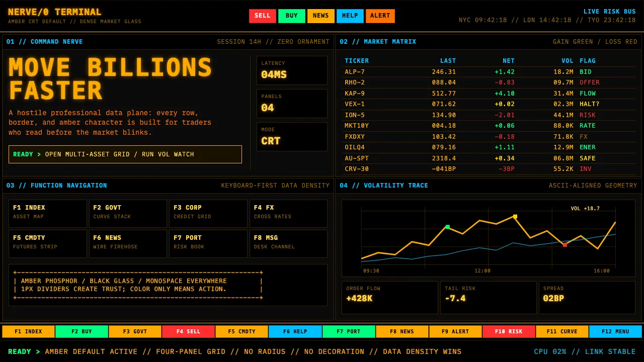Click the NET column header
This screenshot has width=644, height=362.
(x=509, y=61)
